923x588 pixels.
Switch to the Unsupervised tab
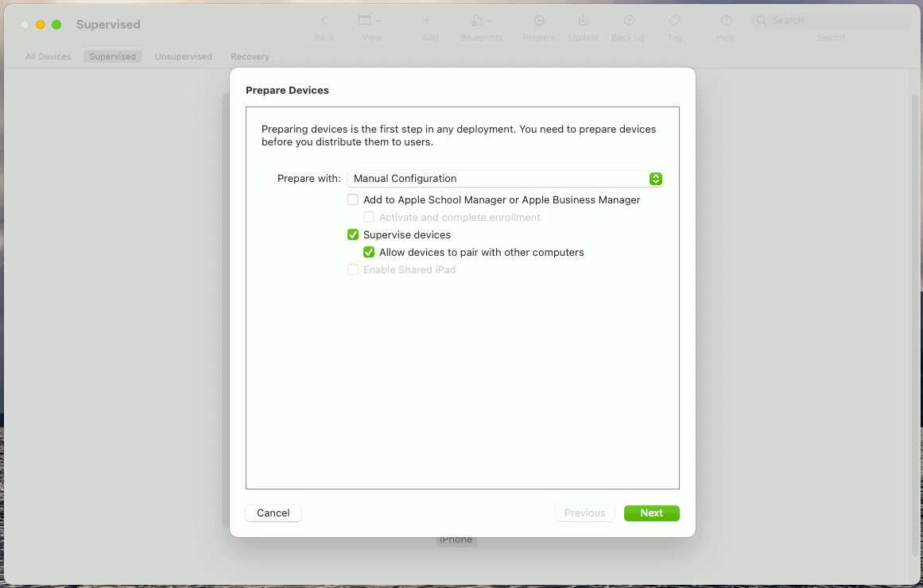click(x=183, y=56)
